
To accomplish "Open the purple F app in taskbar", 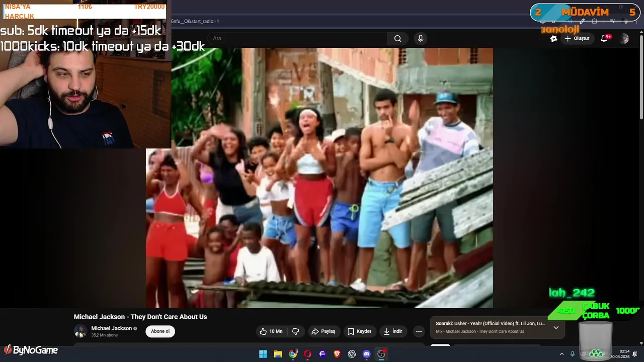I will coord(322,354).
